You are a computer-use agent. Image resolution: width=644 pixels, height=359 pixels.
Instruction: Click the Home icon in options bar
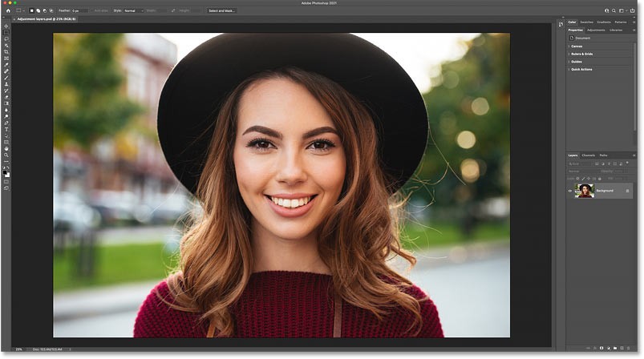[6, 10]
